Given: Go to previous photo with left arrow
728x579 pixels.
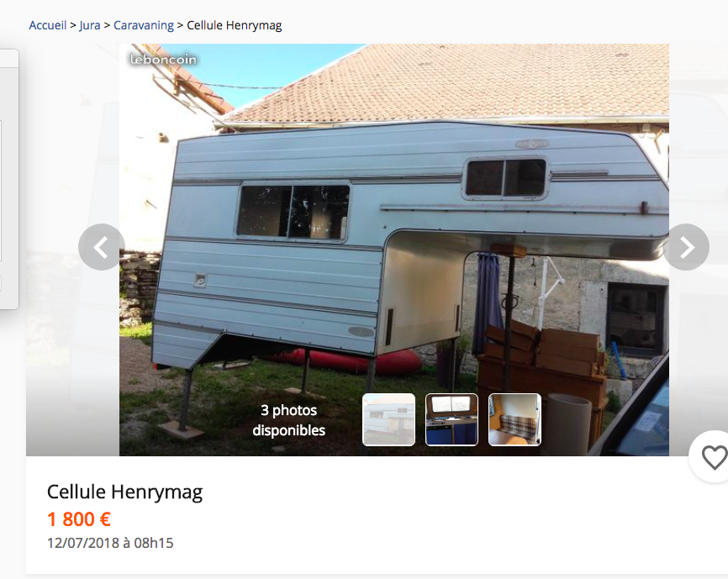Looking at the screenshot, I should (x=101, y=247).
